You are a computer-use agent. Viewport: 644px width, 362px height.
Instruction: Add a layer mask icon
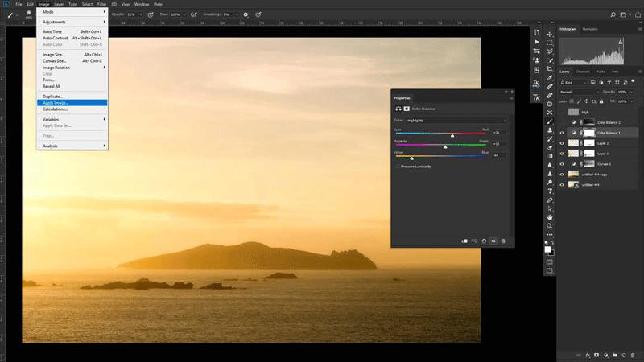tap(597, 355)
